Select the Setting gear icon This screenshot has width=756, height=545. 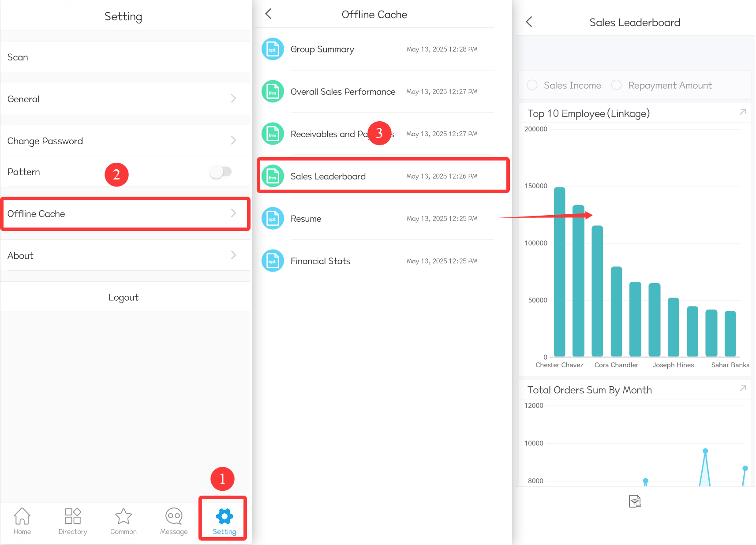pyautogui.click(x=225, y=516)
